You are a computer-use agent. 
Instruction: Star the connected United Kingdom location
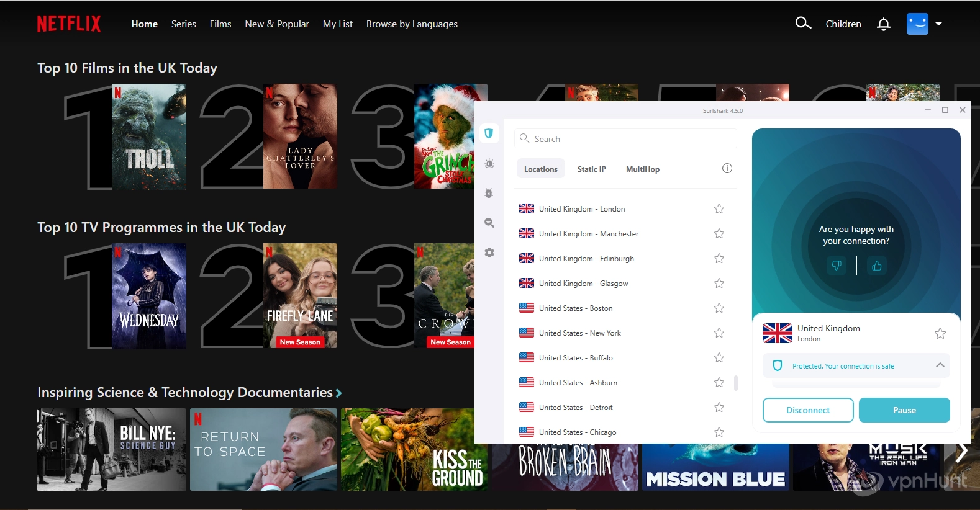(940, 333)
